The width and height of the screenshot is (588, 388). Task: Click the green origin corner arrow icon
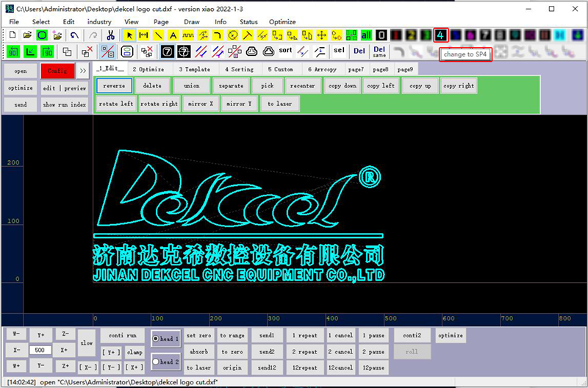point(30,51)
